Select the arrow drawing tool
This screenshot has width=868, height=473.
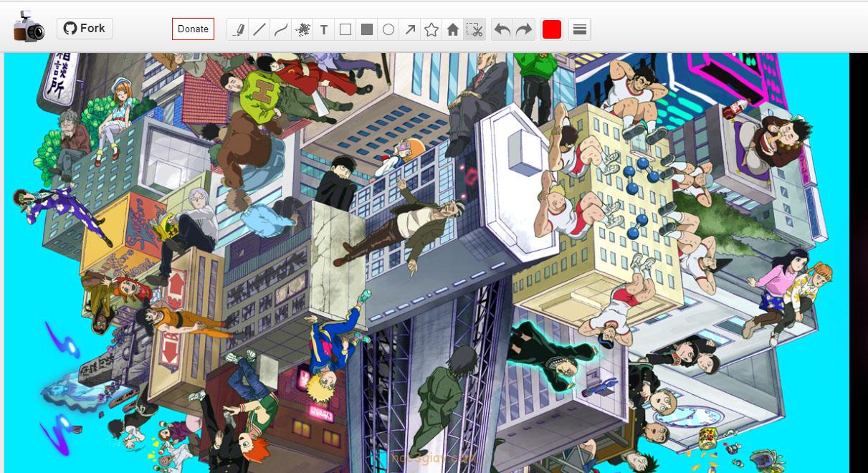coord(410,29)
